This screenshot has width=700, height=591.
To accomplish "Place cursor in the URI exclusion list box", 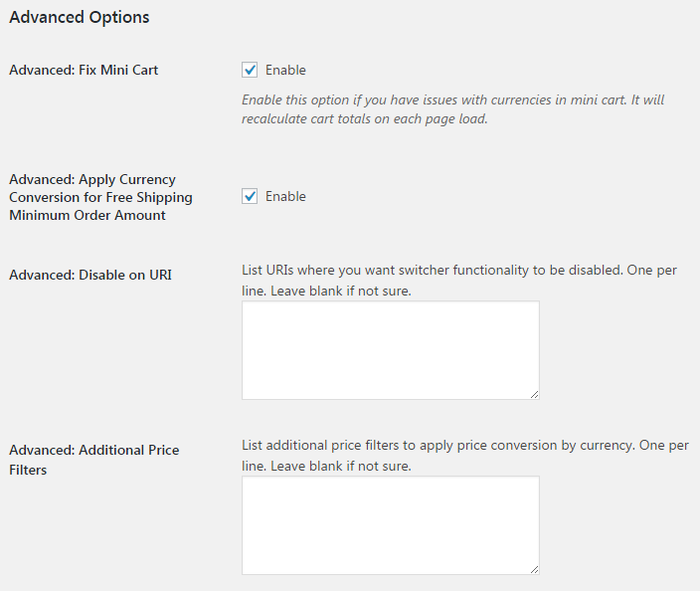I will pyautogui.click(x=390, y=350).
